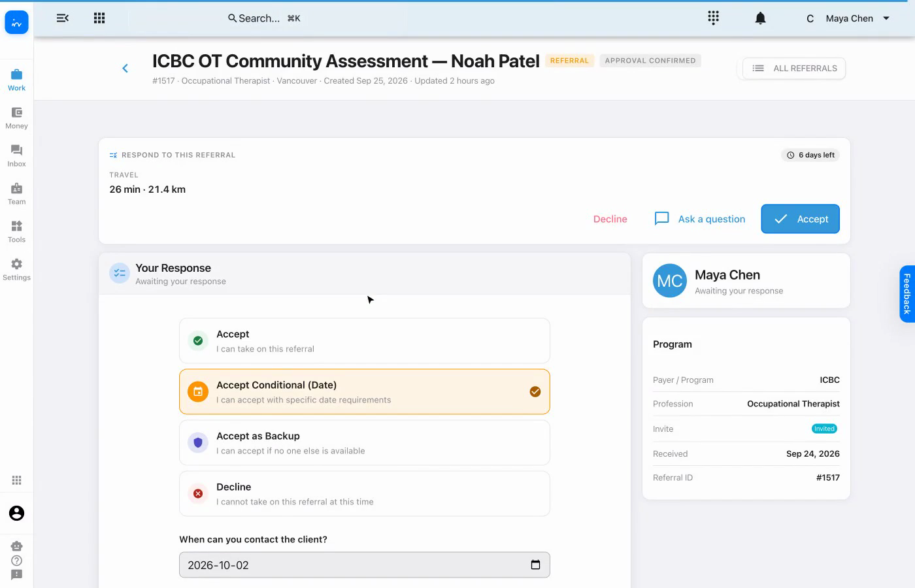This screenshot has height=588, width=915.
Task: Click the Referral ID #1517 value
Action: point(828,478)
